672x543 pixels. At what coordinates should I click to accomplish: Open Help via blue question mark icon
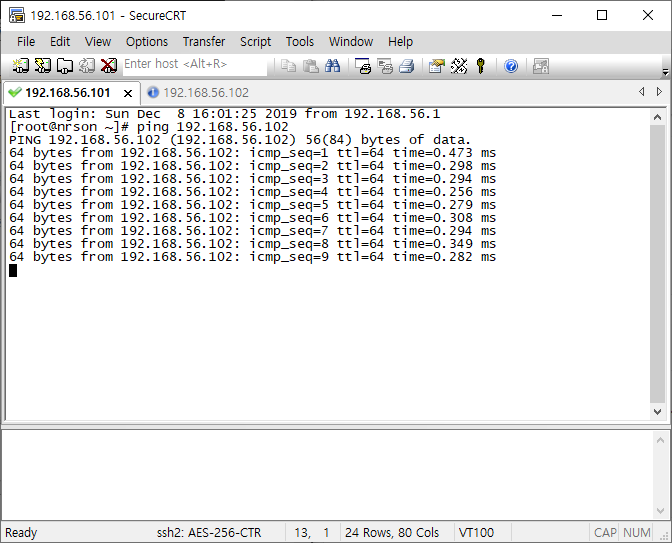tap(511, 66)
